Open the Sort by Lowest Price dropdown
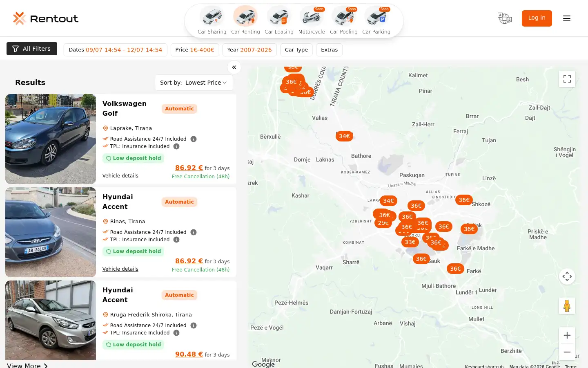The image size is (588, 368). tap(194, 83)
